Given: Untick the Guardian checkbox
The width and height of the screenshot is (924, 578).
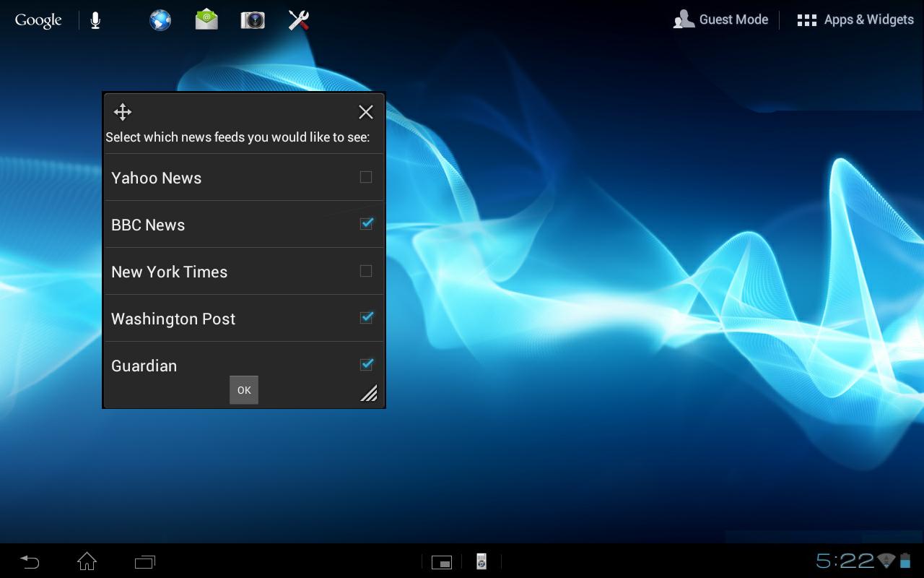Looking at the screenshot, I should point(366,365).
